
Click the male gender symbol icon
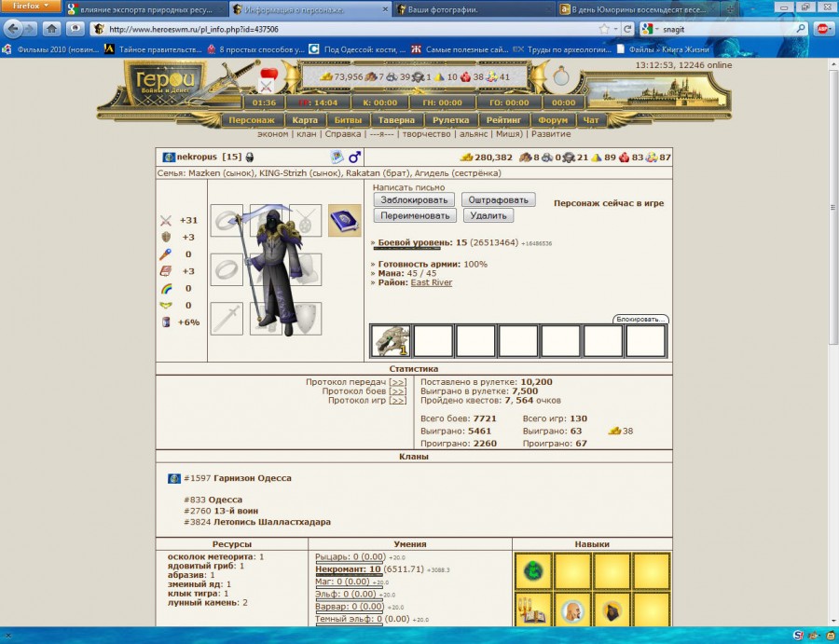tap(355, 157)
